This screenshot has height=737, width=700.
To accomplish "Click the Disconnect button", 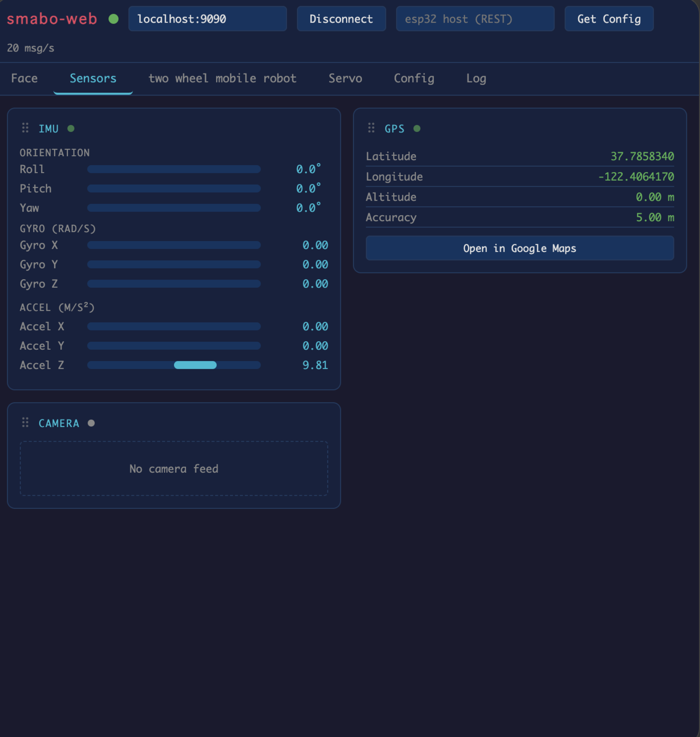I will [x=341, y=19].
